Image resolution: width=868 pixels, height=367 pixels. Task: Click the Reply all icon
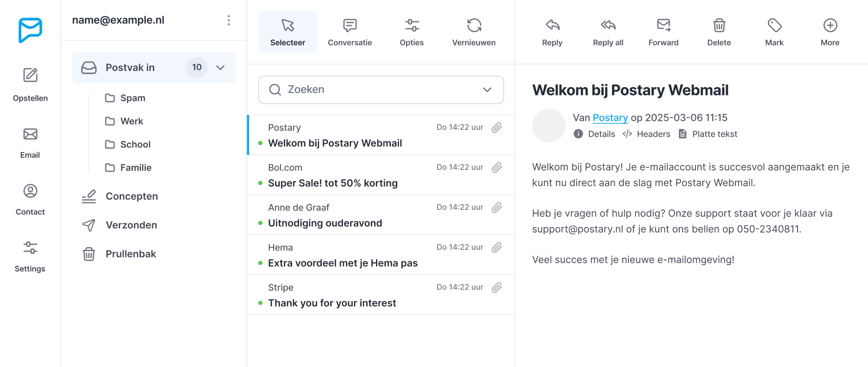tap(608, 25)
